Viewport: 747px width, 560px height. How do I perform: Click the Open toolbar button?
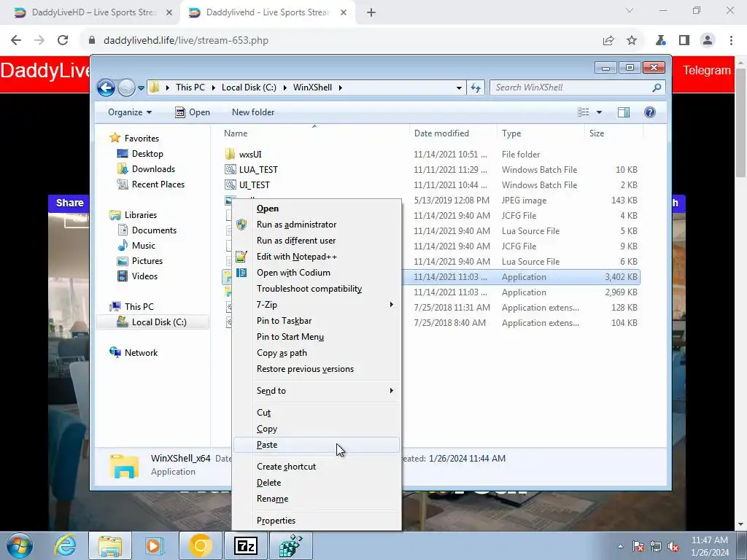pyautogui.click(x=193, y=112)
